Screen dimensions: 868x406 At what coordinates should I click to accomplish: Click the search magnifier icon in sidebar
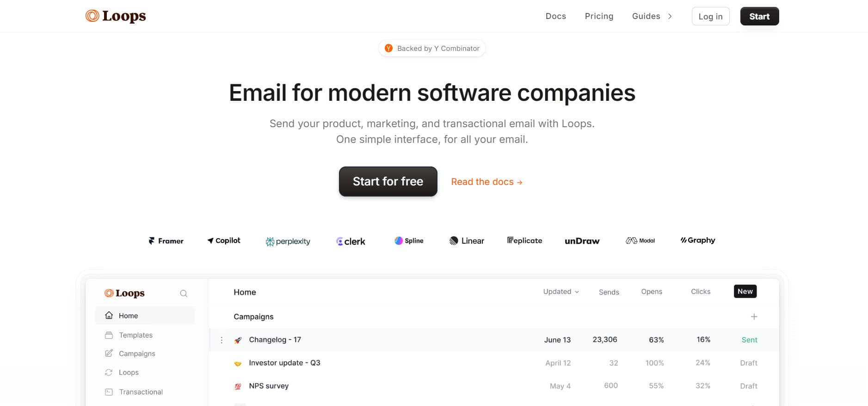click(184, 294)
